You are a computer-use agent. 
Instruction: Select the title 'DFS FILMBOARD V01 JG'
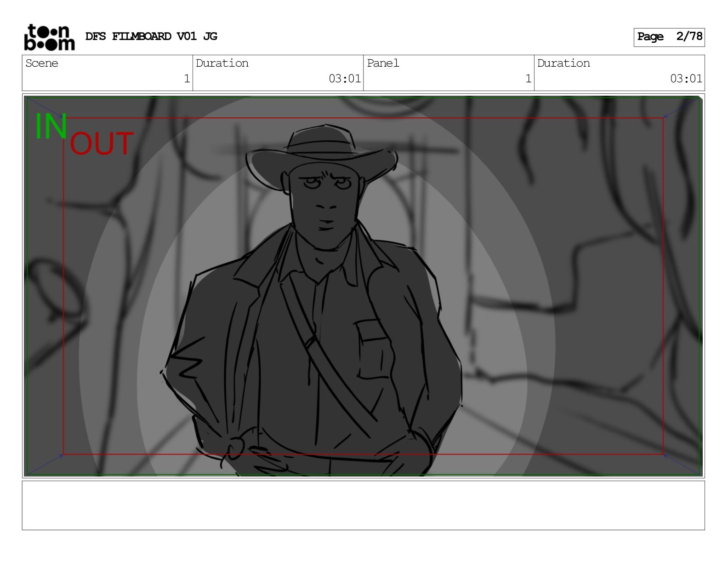point(151,36)
